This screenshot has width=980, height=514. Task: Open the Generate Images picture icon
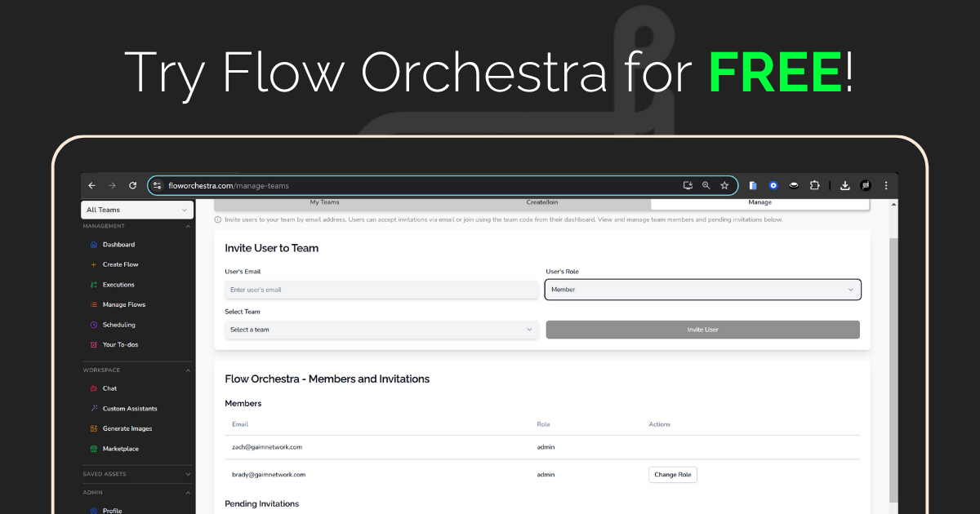pyautogui.click(x=94, y=428)
